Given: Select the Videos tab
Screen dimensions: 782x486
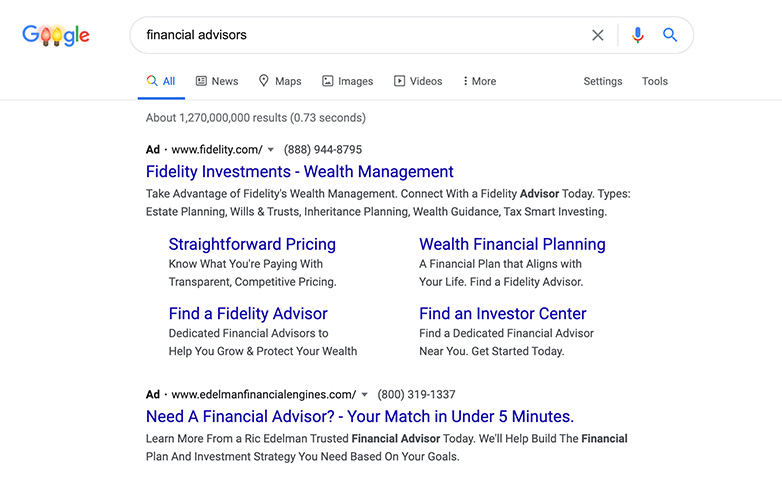Looking at the screenshot, I should (x=418, y=81).
